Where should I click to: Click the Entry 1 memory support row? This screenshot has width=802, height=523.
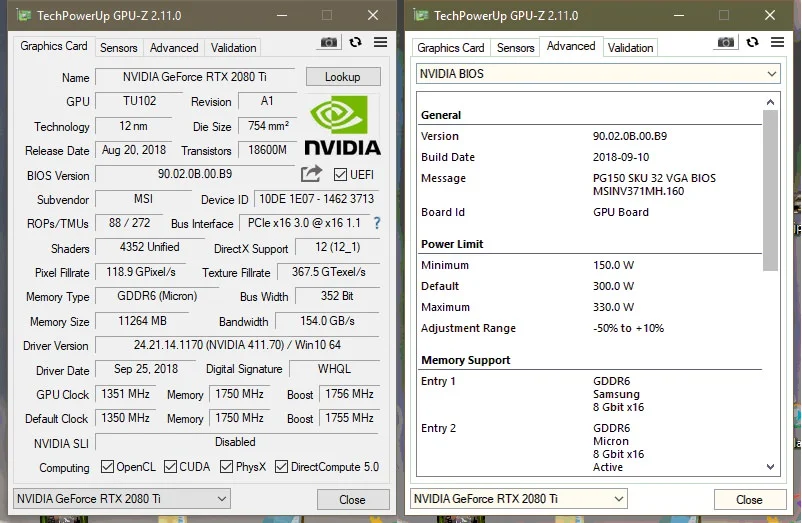click(589, 394)
